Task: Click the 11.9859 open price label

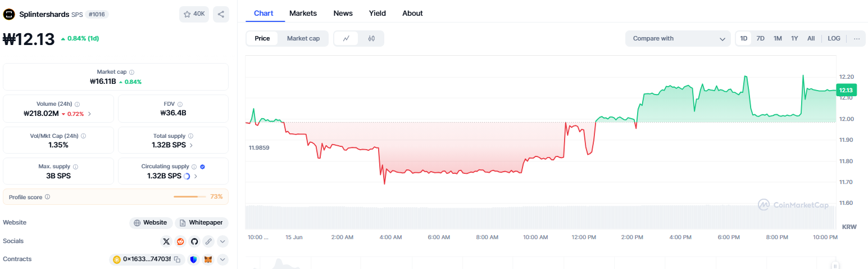Action: [x=259, y=148]
